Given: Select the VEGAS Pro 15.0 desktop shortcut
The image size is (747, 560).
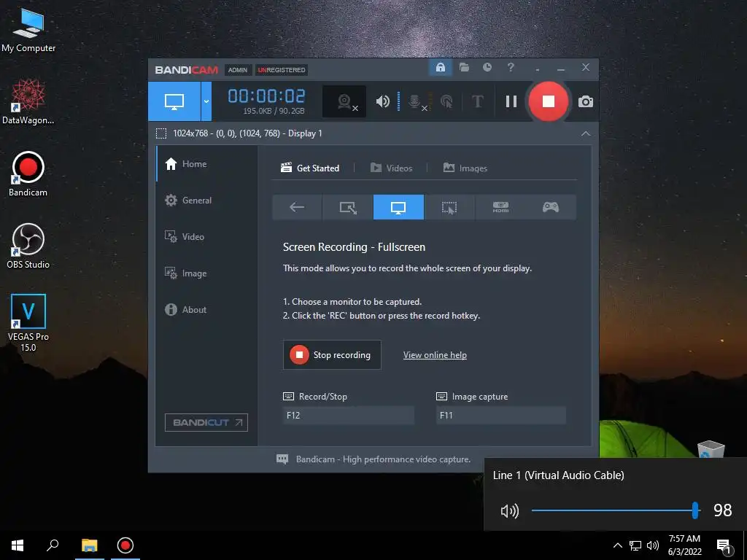Looking at the screenshot, I should (28, 323).
